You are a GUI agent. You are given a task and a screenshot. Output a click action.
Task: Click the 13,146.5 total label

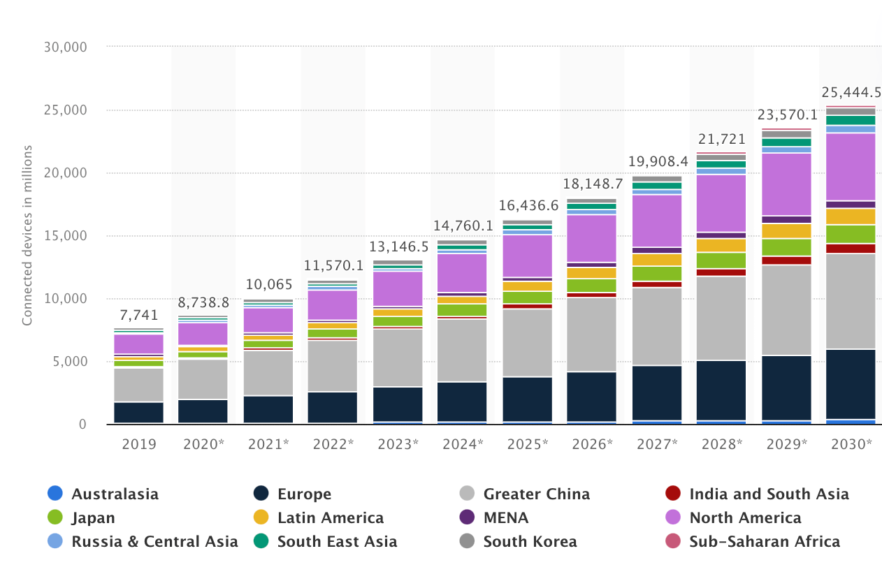(x=398, y=247)
